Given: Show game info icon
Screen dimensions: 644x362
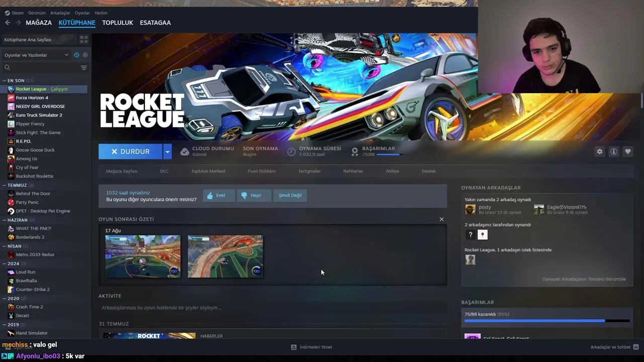Looking at the screenshot, I should pyautogui.click(x=613, y=151).
